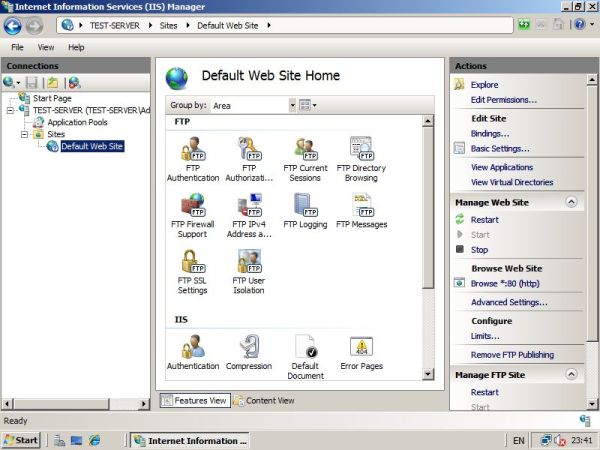Open dropdown arrow next to Help icon
600x450 pixels.
coord(592,25)
